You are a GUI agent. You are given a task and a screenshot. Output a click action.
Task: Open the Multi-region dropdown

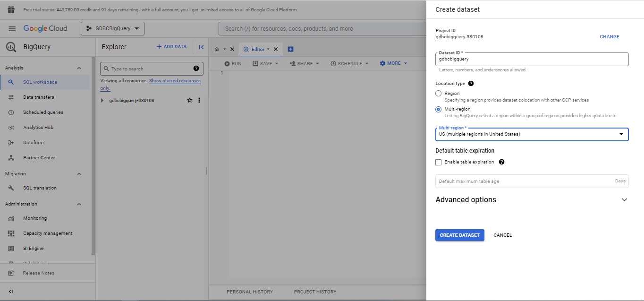(x=532, y=134)
